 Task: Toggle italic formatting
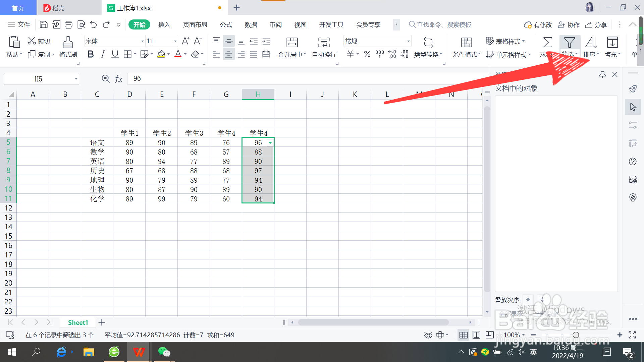pyautogui.click(x=103, y=54)
